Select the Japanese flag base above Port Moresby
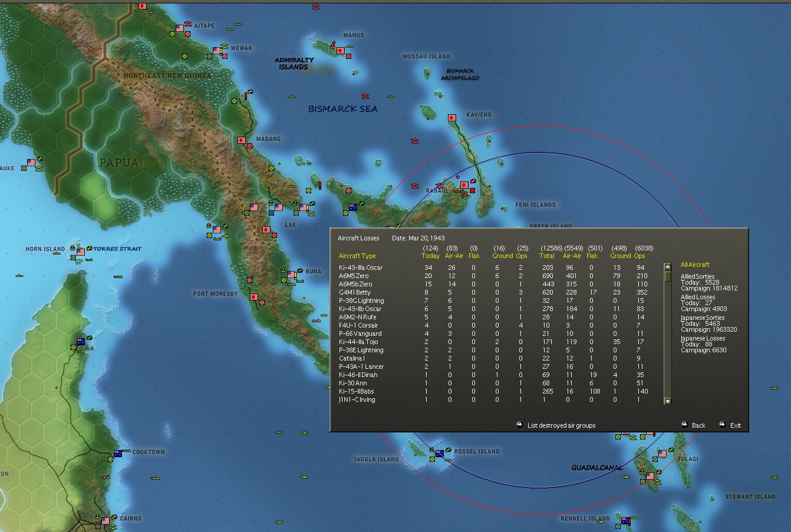Screen dimensions: 791x532 click(x=254, y=298)
